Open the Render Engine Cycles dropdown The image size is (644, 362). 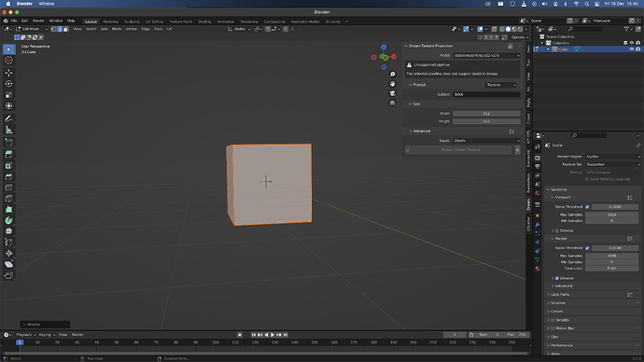[x=613, y=157]
